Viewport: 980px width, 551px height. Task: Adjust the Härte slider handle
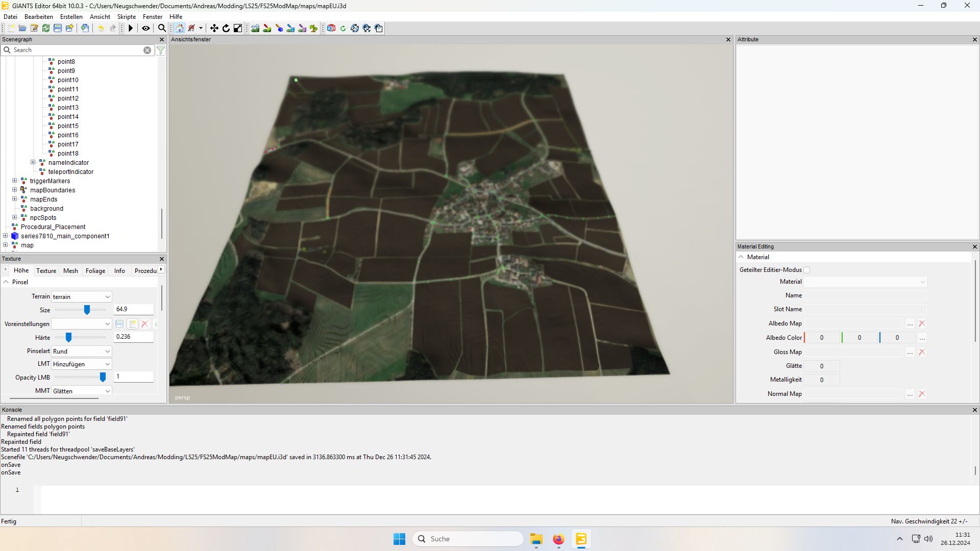point(68,337)
